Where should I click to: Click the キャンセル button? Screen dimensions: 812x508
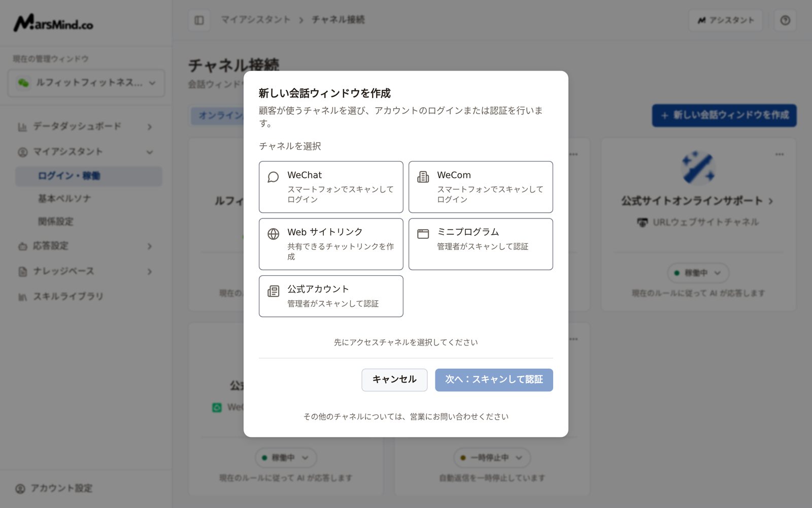[394, 379]
